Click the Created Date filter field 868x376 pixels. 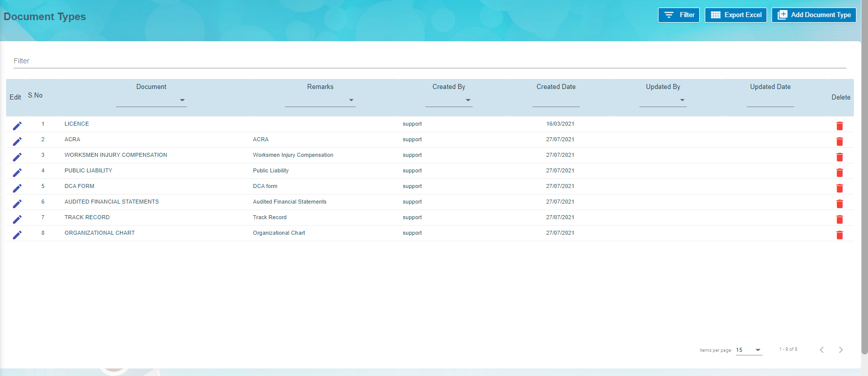(556, 101)
